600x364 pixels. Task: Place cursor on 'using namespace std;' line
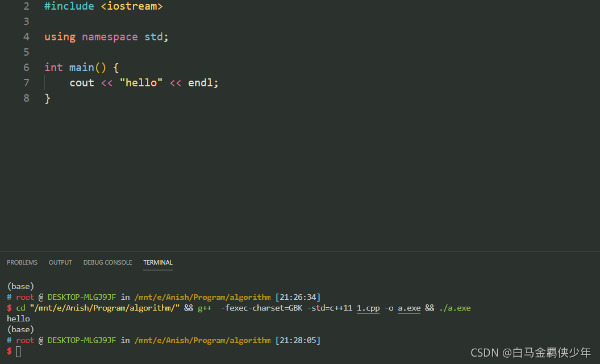(106, 37)
